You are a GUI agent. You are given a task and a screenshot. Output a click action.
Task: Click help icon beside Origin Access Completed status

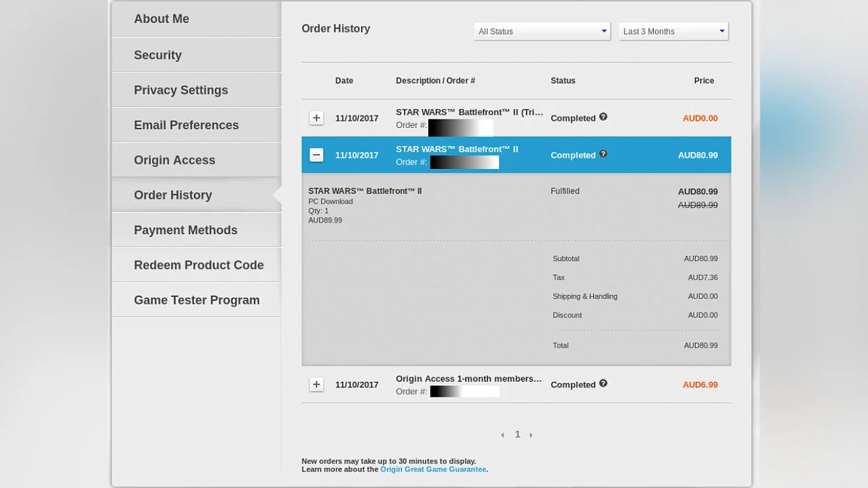click(x=603, y=384)
